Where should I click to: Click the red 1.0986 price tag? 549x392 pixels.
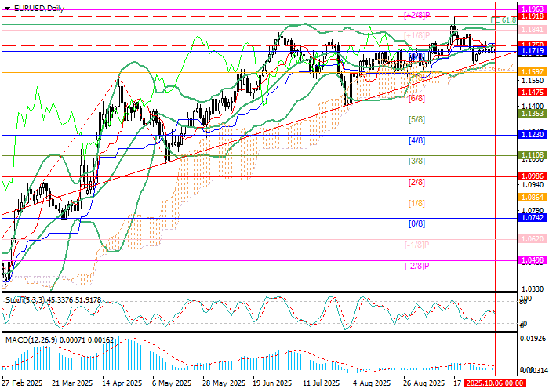[x=533, y=176]
